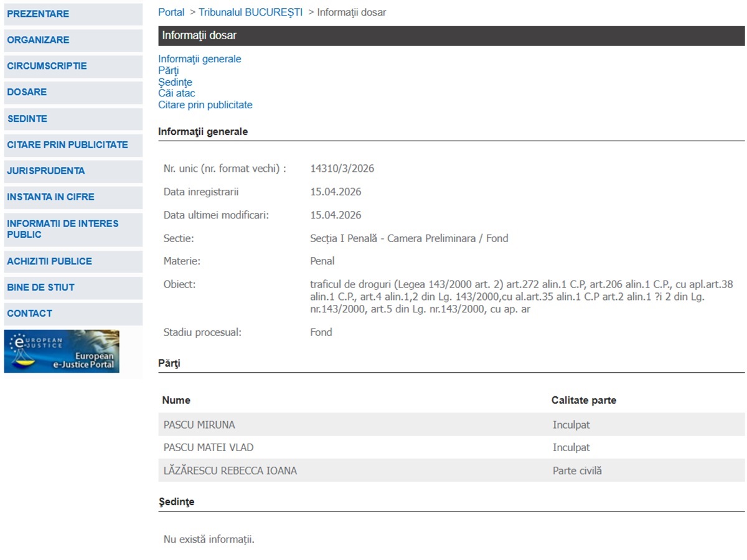
Task: Click the Ședințe section heading
Action: (177, 502)
